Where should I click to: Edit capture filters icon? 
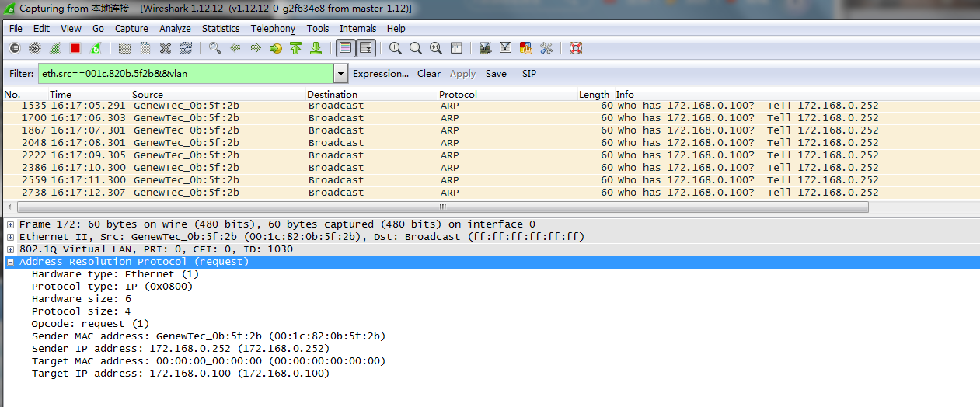tap(486, 48)
